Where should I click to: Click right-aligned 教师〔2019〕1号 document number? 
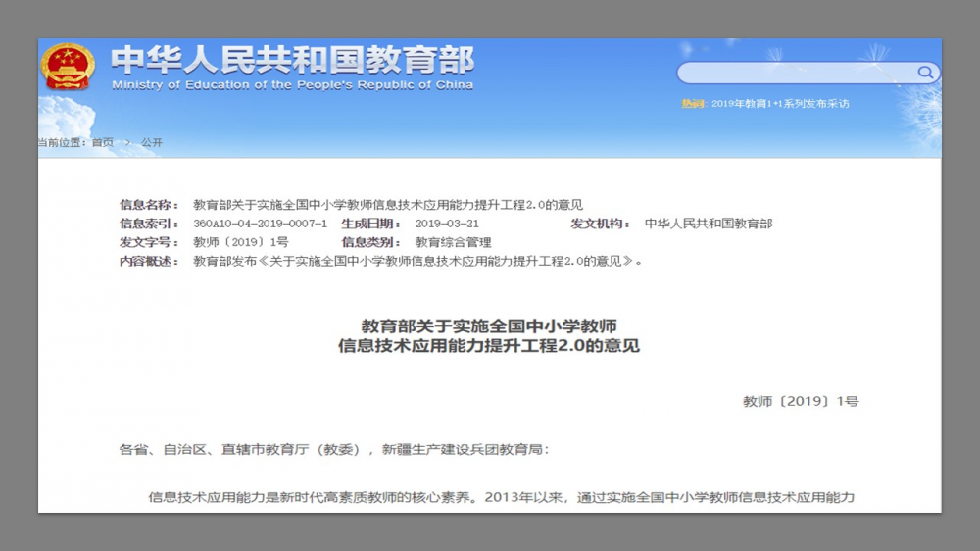[800, 401]
